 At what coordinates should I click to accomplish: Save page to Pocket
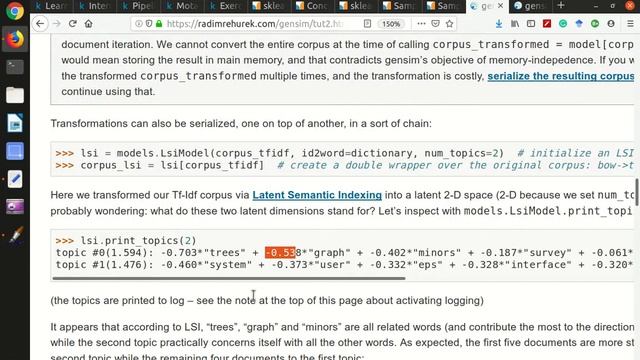[436, 24]
